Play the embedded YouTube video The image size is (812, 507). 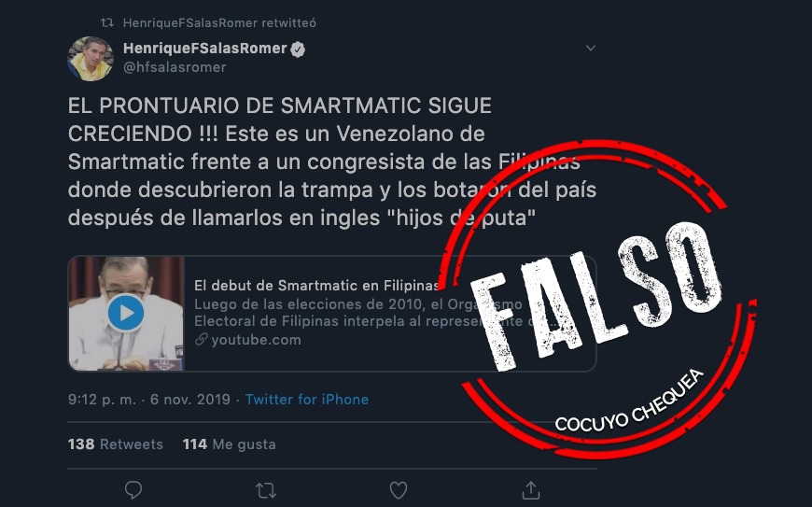(x=126, y=313)
